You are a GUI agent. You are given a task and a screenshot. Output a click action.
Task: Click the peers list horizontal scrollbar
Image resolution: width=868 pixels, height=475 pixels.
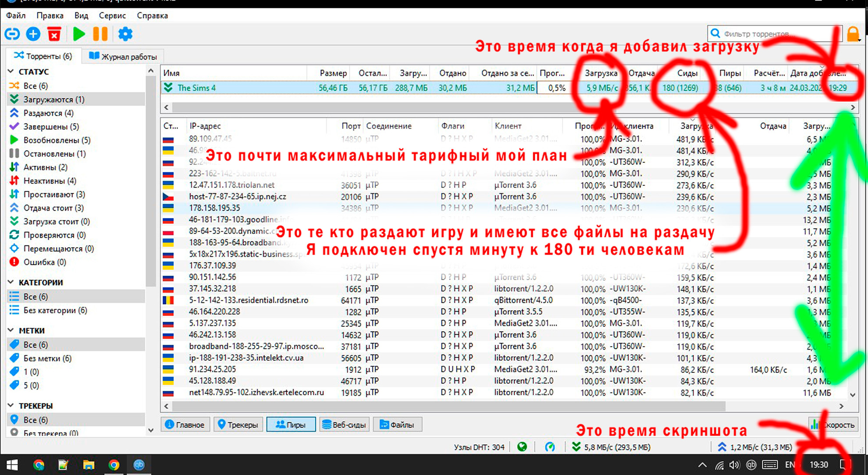(447, 406)
